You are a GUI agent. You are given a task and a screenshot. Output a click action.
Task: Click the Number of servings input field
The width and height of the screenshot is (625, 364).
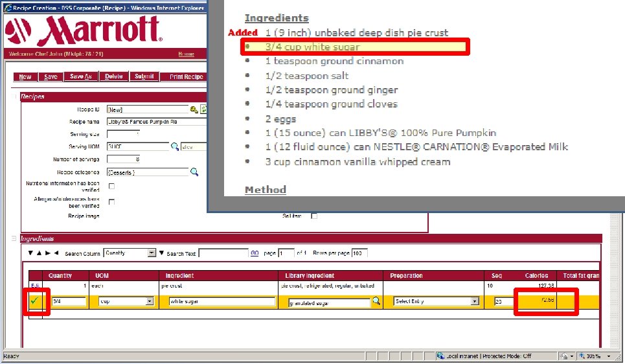pos(124,159)
